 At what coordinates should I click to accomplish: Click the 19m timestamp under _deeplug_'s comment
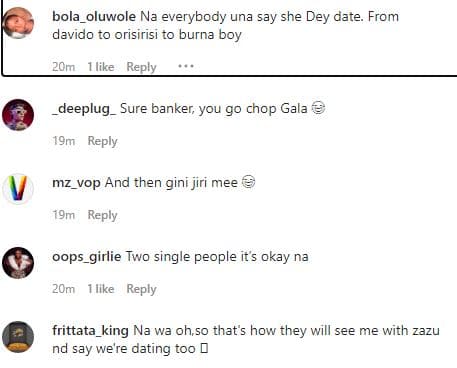point(64,141)
